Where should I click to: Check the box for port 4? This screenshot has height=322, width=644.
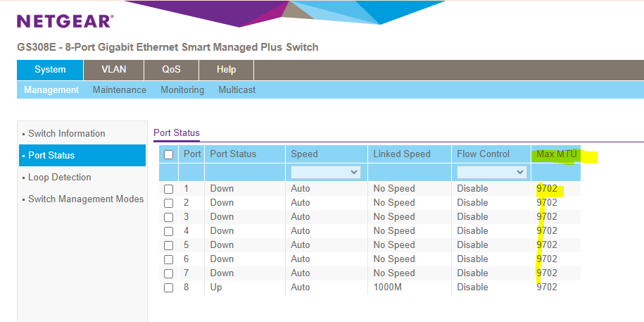click(x=168, y=231)
